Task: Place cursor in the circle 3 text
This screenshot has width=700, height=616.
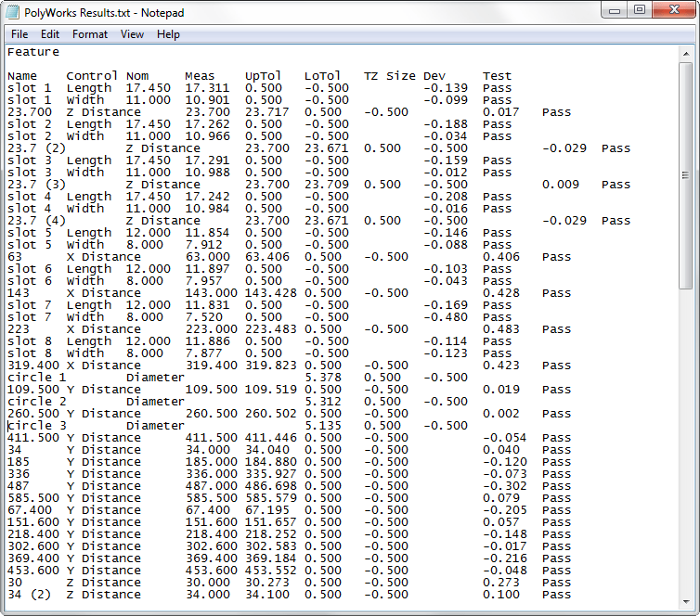Action: (x=36, y=426)
